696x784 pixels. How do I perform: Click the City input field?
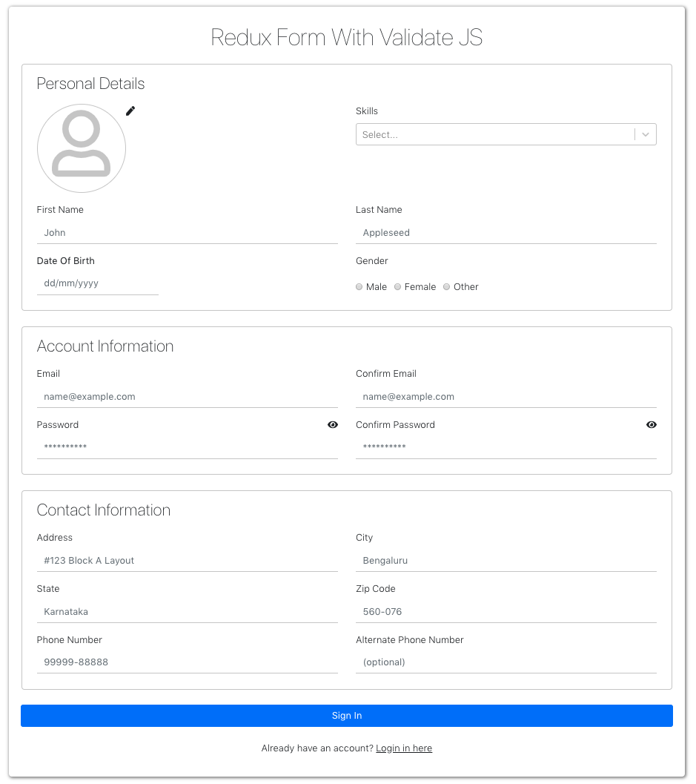tap(506, 561)
